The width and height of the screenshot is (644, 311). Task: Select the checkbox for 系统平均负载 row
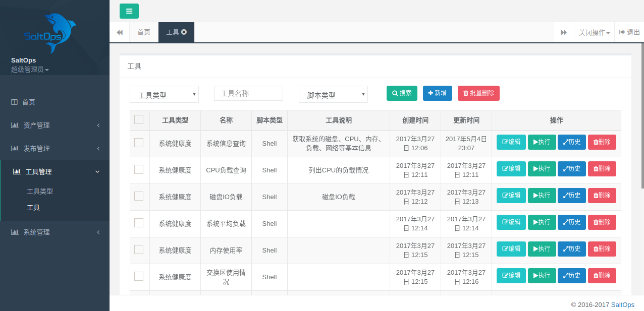tap(139, 223)
